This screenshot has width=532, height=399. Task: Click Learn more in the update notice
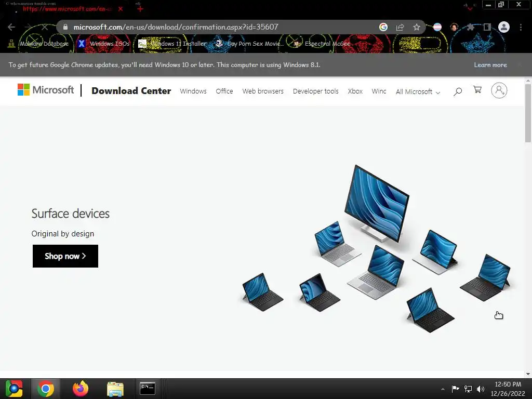click(x=490, y=65)
